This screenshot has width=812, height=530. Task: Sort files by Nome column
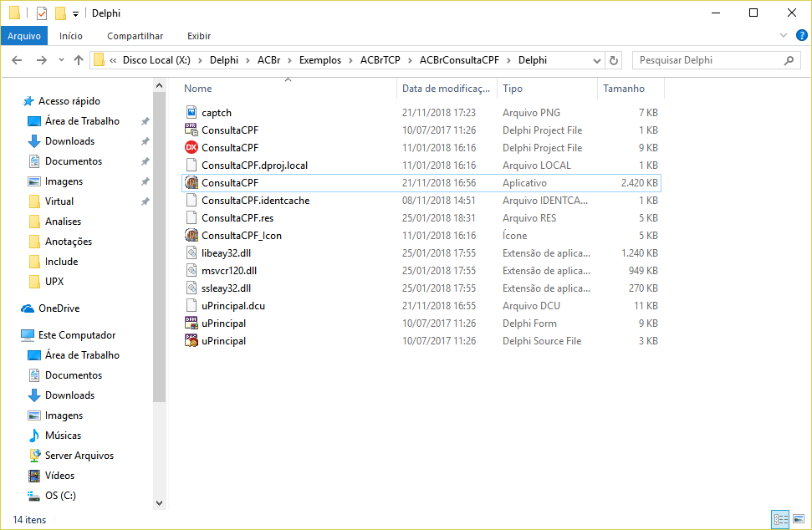tap(288, 89)
